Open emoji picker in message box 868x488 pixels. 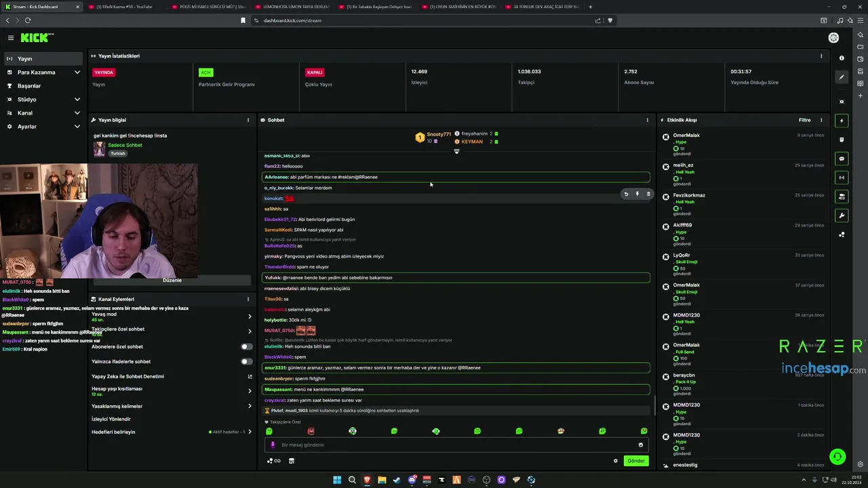tap(641, 445)
